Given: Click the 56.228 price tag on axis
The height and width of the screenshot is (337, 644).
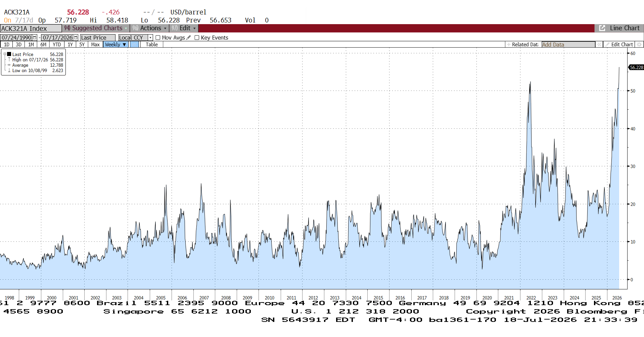Looking at the screenshot, I should click(x=636, y=67).
